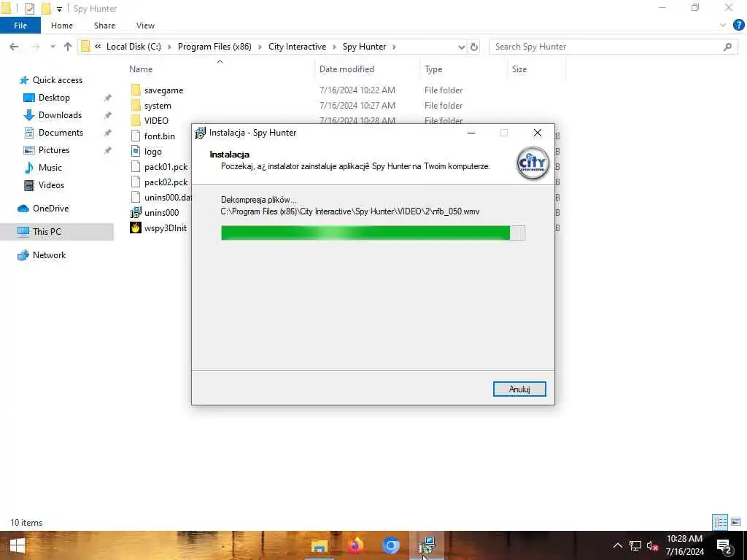
Task: Sort by Size column header
Action: [x=519, y=69]
